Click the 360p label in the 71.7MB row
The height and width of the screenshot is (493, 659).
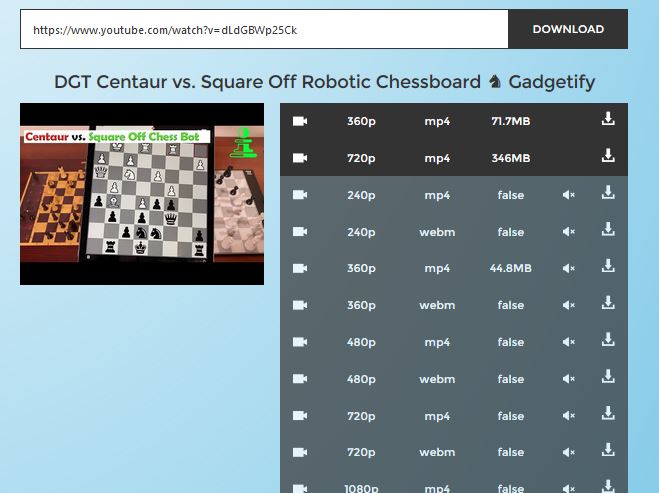361,122
